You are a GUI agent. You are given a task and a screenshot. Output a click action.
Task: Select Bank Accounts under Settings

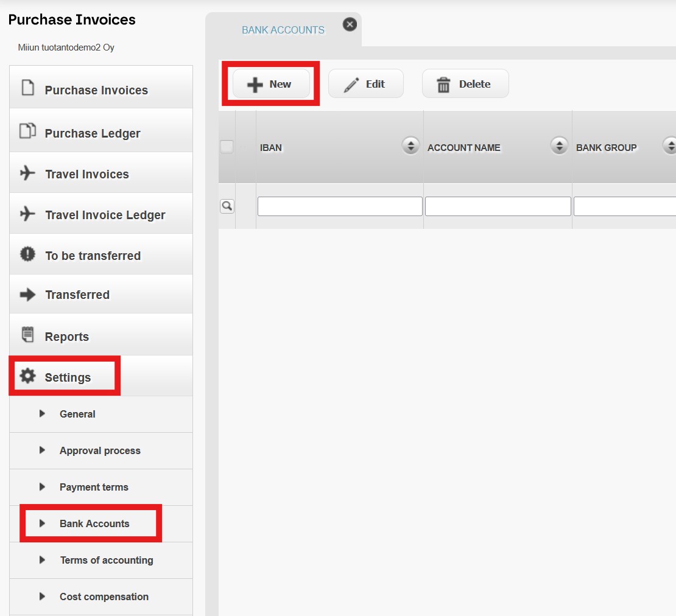click(x=101, y=524)
